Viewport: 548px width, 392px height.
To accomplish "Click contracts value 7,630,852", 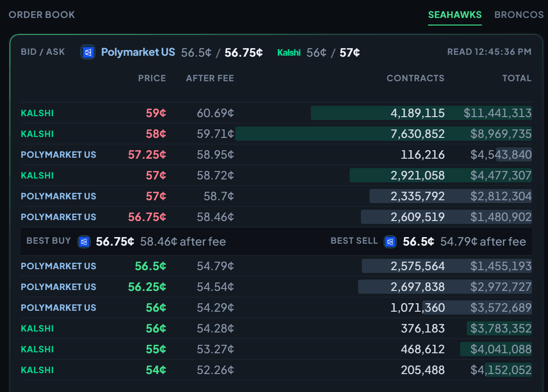I will (x=417, y=134).
